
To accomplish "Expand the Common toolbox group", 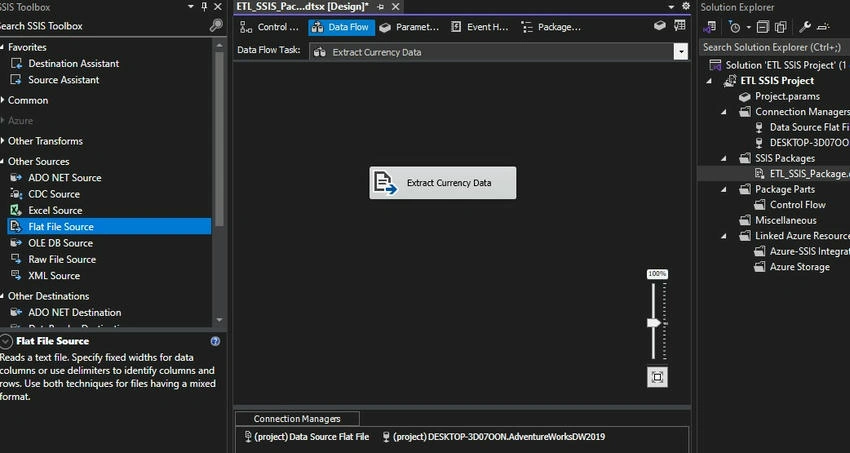I will [3, 100].
